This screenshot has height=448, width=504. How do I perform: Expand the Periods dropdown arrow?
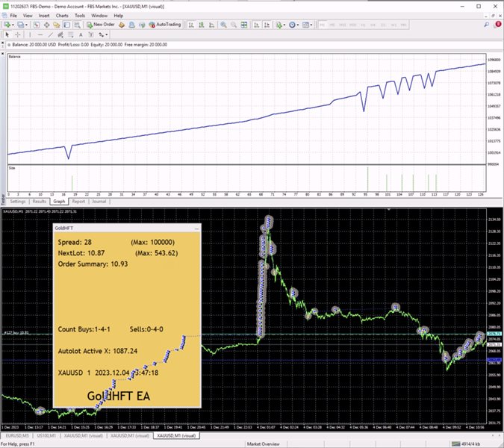tap(298, 25)
